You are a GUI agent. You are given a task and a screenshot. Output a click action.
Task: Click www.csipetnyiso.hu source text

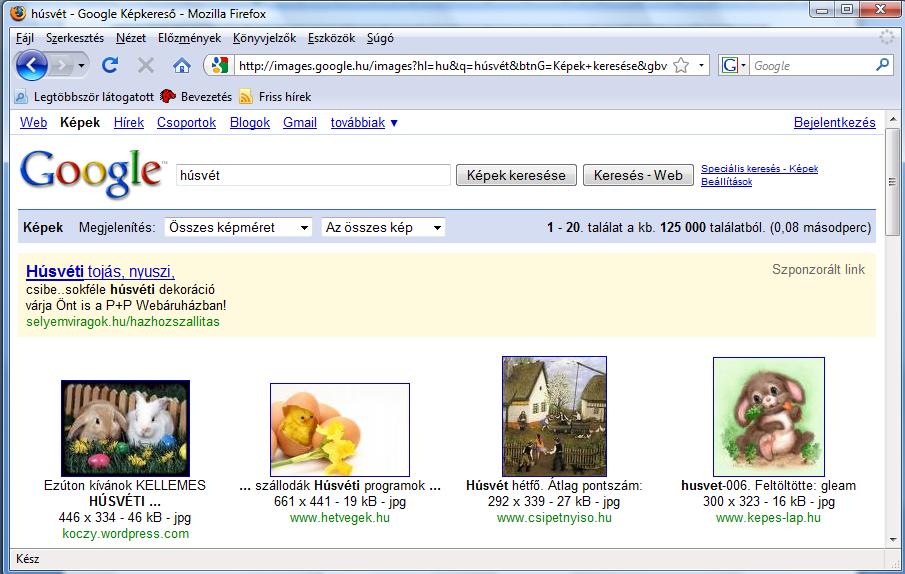(554, 517)
